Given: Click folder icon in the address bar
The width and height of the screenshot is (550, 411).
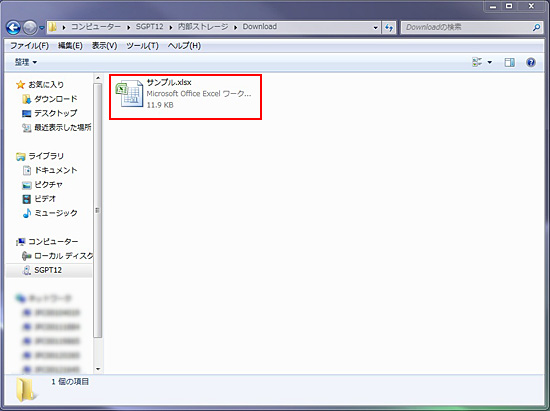Looking at the screenshot, I should coord(52,27).
